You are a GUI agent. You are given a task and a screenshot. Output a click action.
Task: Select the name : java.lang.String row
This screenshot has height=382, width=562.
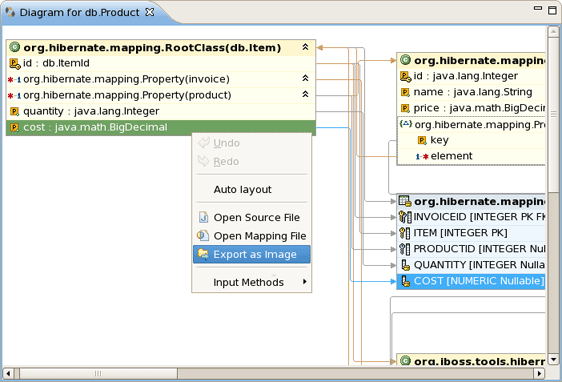pyautogui.click(x=471, y=92)
